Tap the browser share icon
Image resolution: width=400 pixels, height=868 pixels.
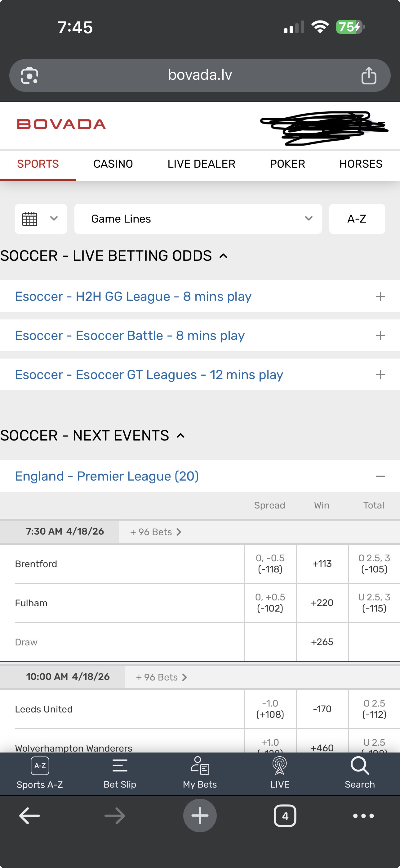[x=369, y=75]
